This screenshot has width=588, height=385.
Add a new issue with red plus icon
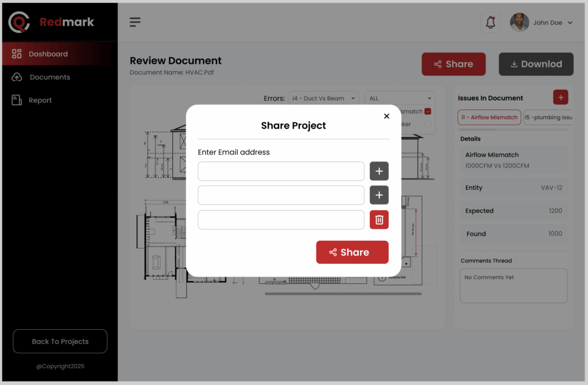[560, 98]
